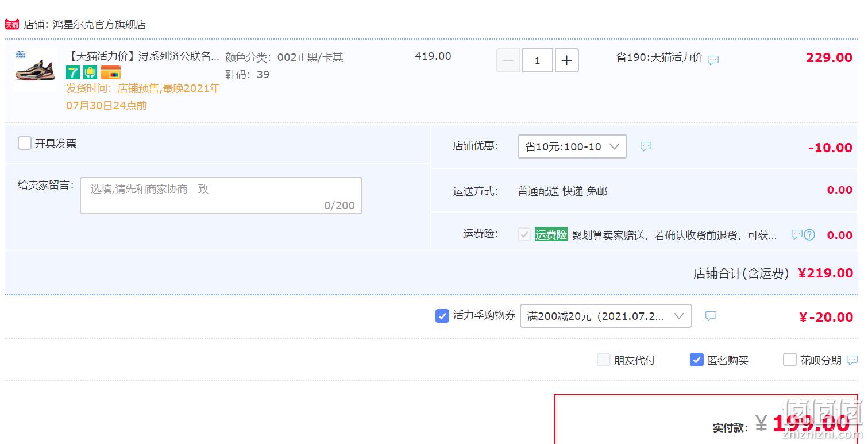Click the green shield guarantee badge icon
Viewport: 868px width, 444px height.
90,72
